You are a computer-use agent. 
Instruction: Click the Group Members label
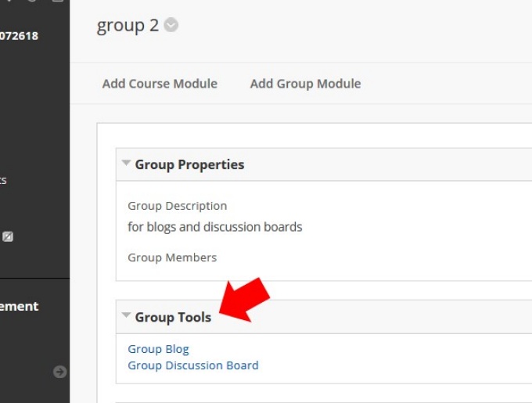[x=172, y=257]
